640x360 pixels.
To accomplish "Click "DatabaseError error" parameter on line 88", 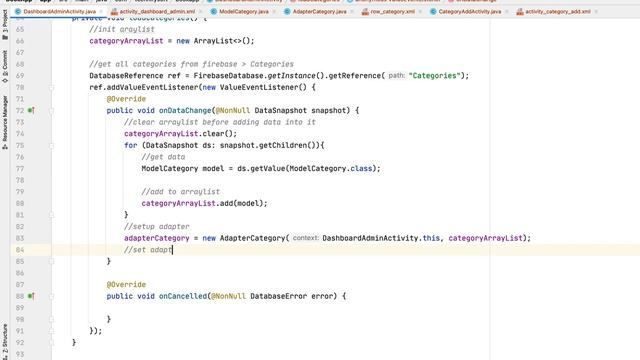I will [293, 296].
